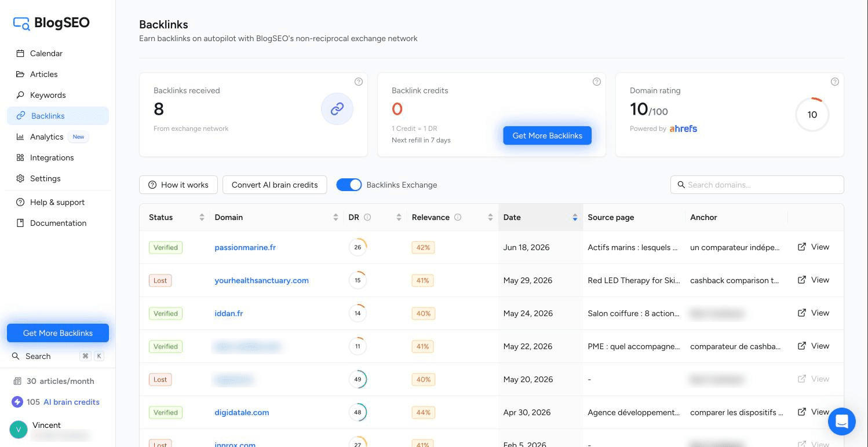The width and height of the screenshot is (868, 447).
Task: Go to Settings in the sidebar
Action: [x=58, y=178]
